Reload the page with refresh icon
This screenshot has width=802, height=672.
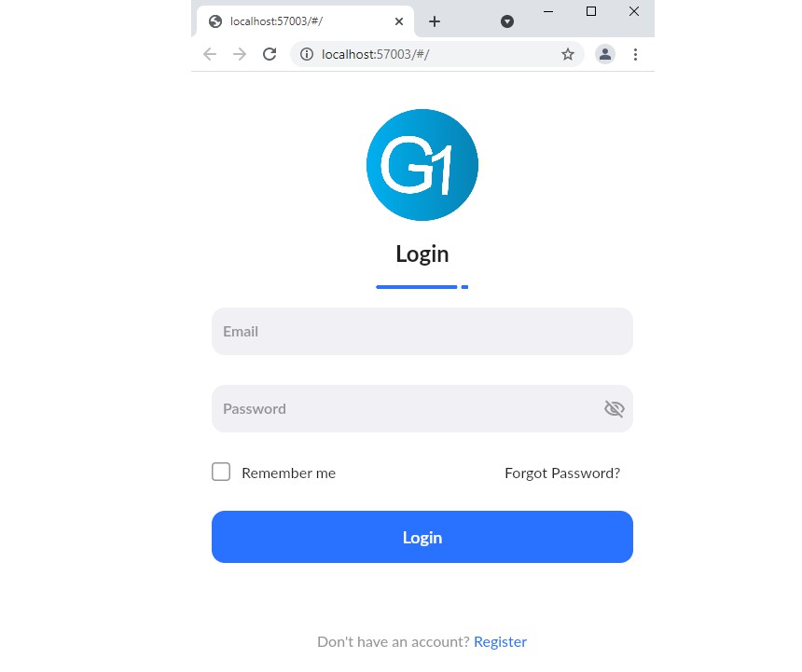pyautogui.click(x=270, y=54)
